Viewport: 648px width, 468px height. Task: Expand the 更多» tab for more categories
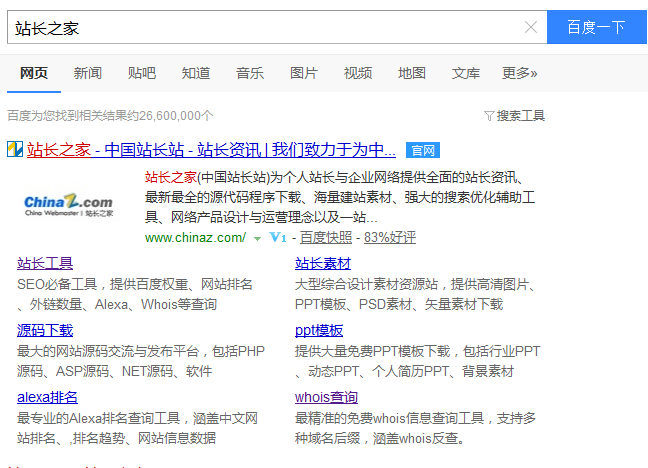[519, 73]
